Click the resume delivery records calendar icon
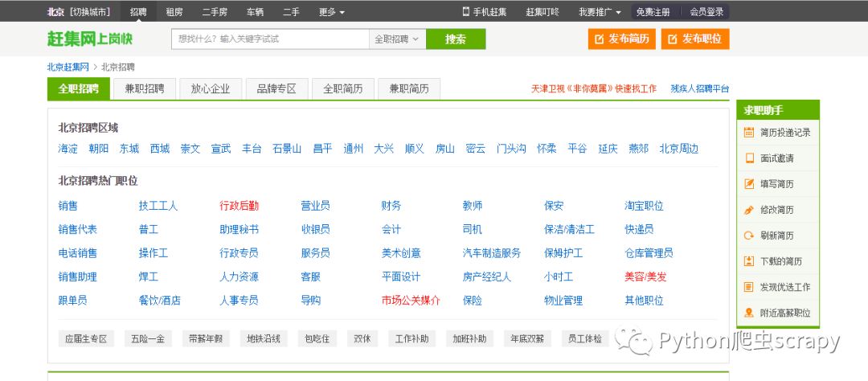The width and height of the screenshot is (868, 381). tap(749, 133)
